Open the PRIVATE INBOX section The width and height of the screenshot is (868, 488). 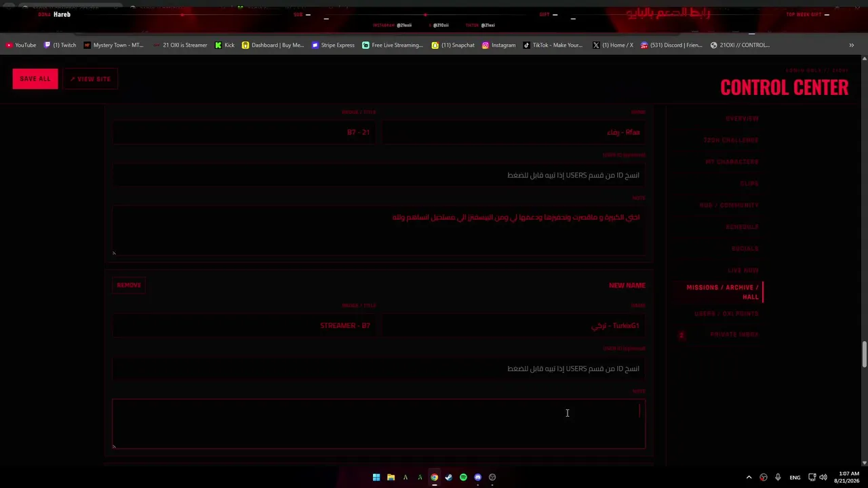point(734,335)
